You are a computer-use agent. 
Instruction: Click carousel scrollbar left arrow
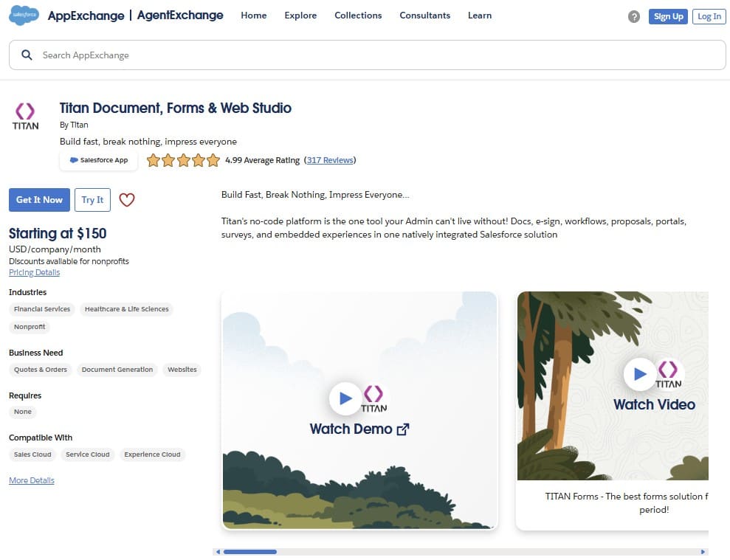218,552
